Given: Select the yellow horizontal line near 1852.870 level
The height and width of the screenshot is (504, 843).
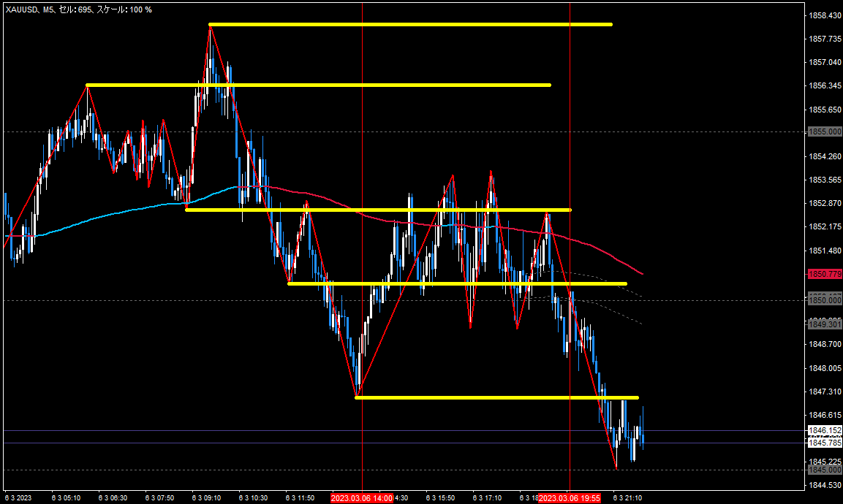Looking at the screenshot, I should 378,210.
